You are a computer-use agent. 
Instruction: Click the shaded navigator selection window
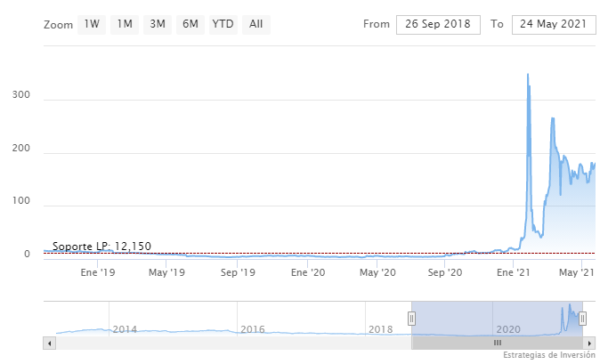click(x=481, y=319)
